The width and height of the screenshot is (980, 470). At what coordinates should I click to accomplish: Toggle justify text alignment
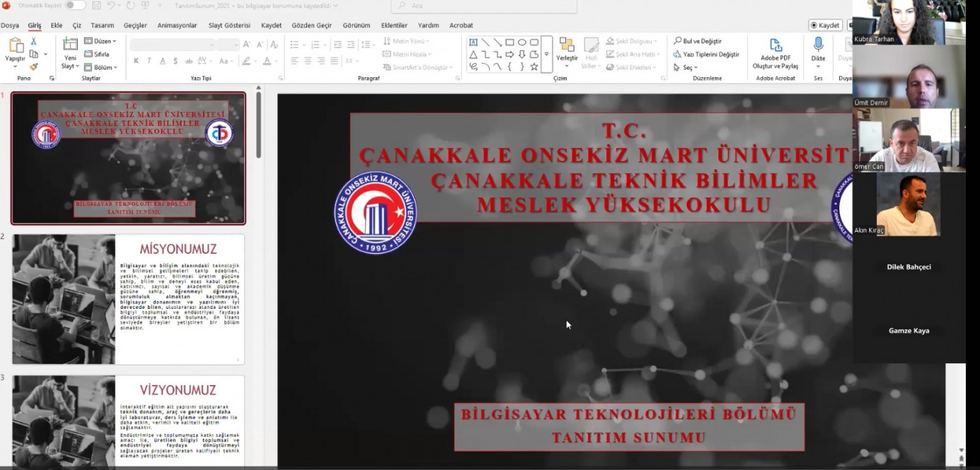click(334, 60)
